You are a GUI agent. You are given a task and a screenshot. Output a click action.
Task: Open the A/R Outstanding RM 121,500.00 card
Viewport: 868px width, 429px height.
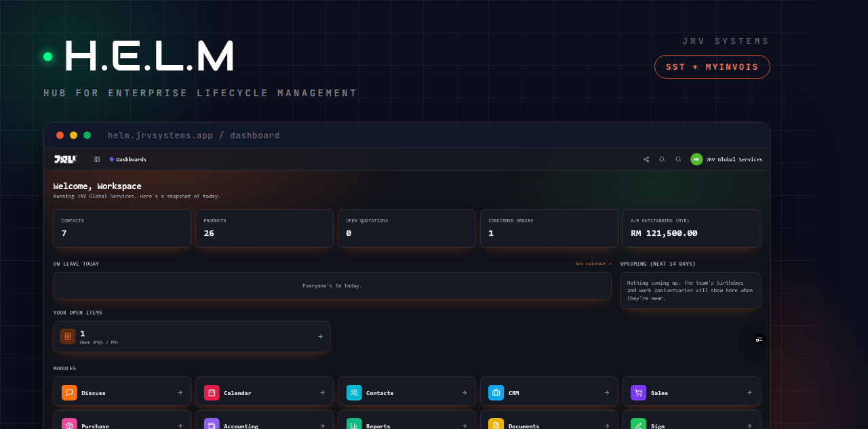coord(692,228)
